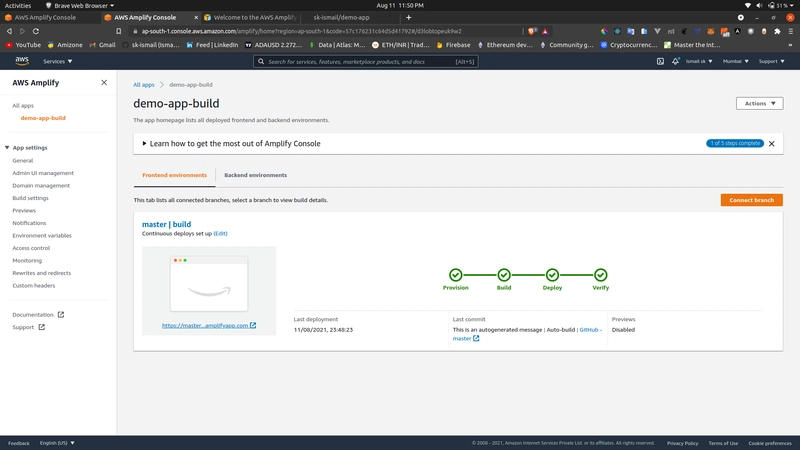Open the Actions dropdown
The height and width of the screenshot is (450, 800).
pos(759,103)
